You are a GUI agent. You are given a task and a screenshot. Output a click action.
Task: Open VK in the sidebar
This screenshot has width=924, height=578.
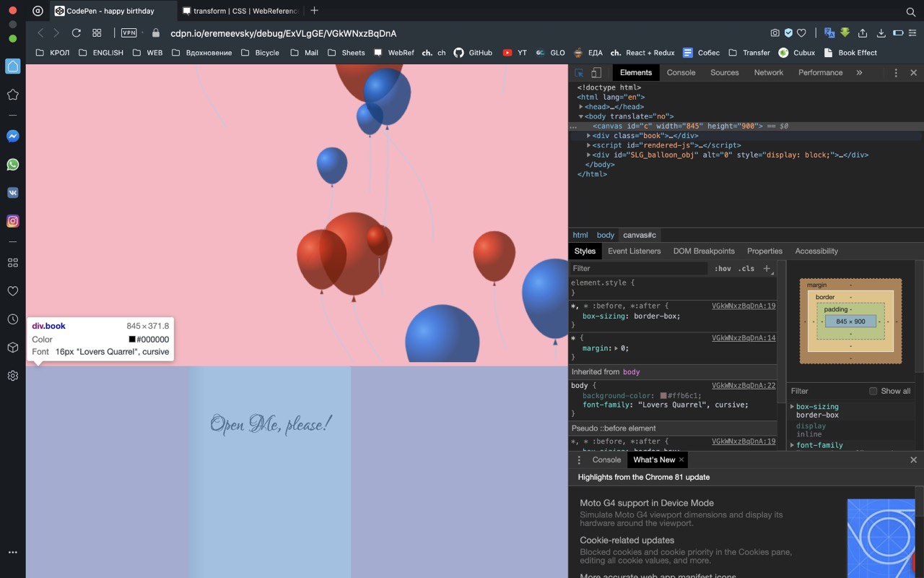click(x=12, y=193)
